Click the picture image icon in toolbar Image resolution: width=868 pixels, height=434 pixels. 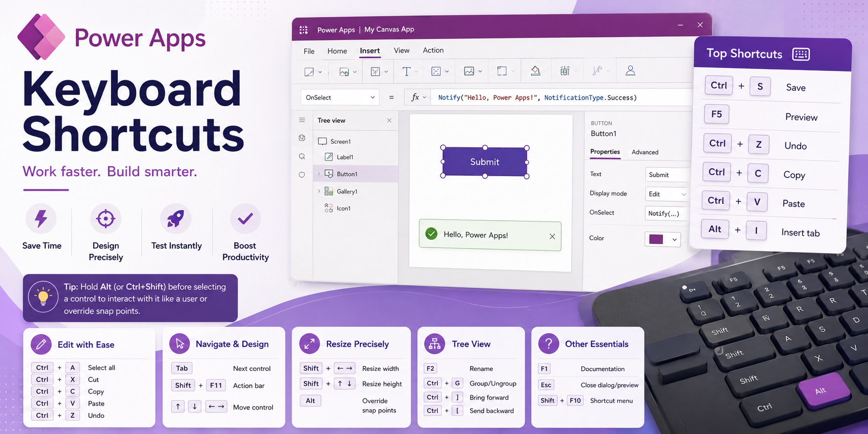coord(469,71)
